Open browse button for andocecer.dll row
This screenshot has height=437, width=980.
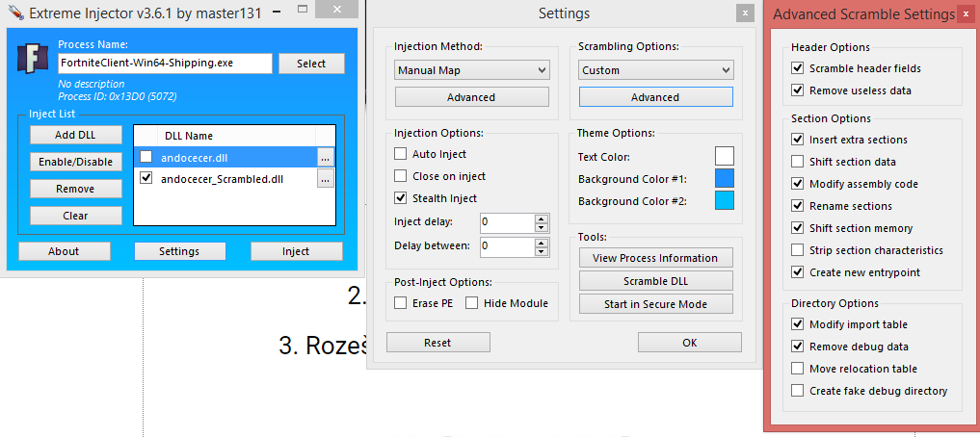[325, 157]
